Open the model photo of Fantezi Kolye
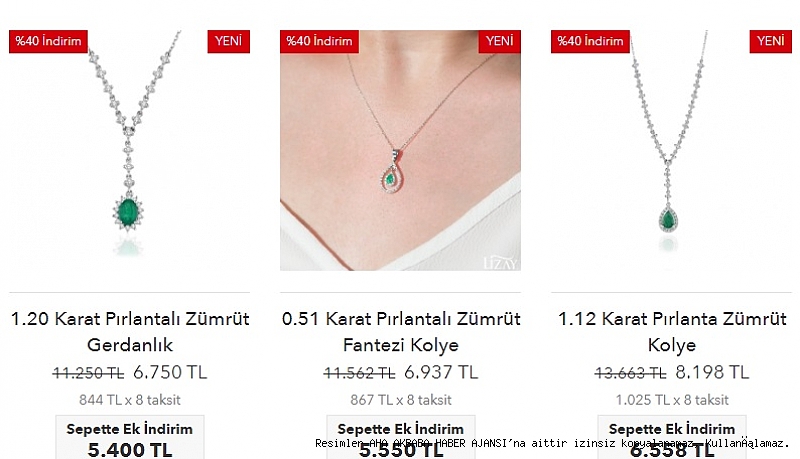 coord(401,150)
